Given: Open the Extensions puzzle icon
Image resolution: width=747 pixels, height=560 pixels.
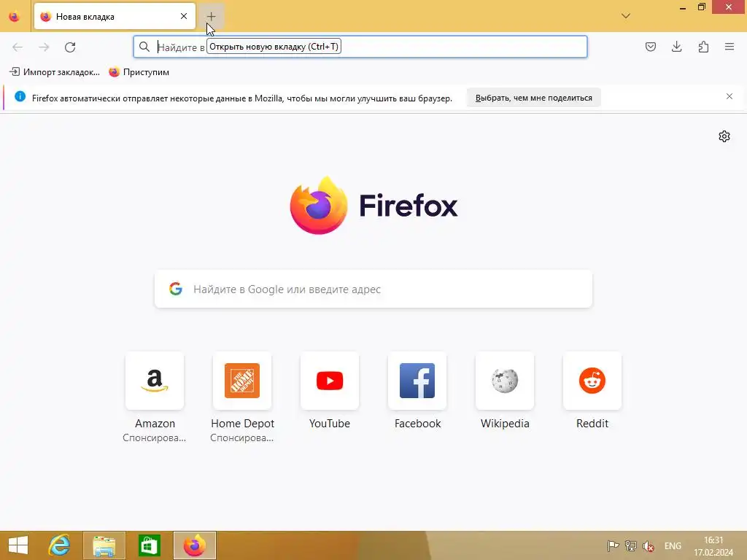Looking at the screenshot, I should tap(703, 47).
